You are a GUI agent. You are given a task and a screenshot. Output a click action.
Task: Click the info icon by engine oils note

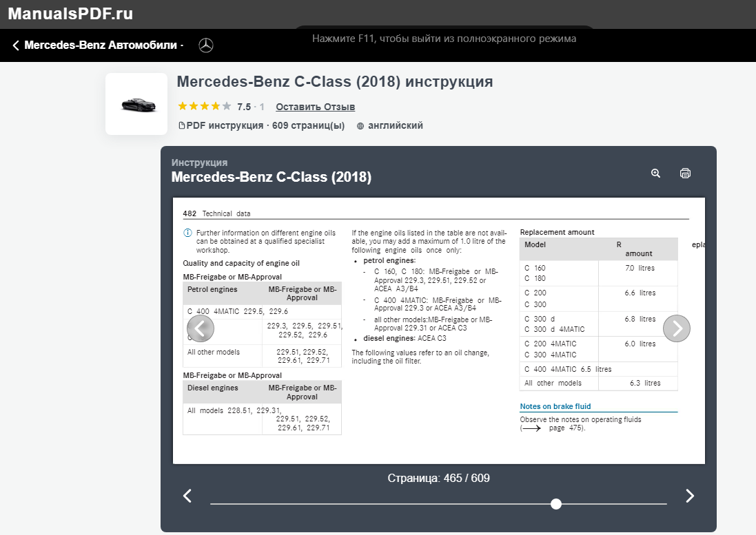click(187, 233)
